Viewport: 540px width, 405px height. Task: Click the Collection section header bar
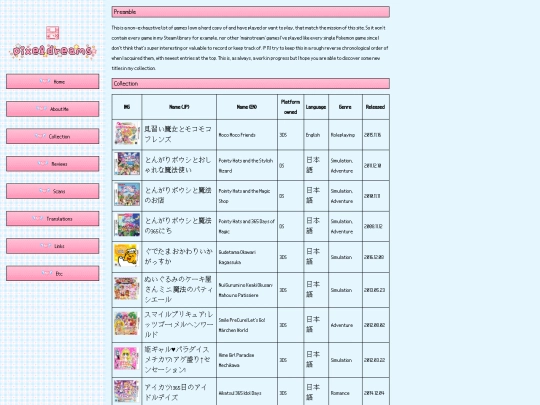(x=251, y=83)
